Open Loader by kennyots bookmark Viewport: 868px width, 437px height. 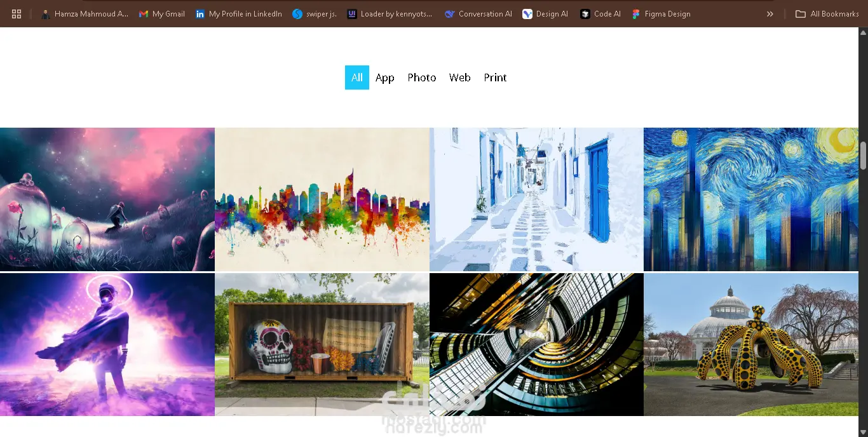(x=390, y=14)
